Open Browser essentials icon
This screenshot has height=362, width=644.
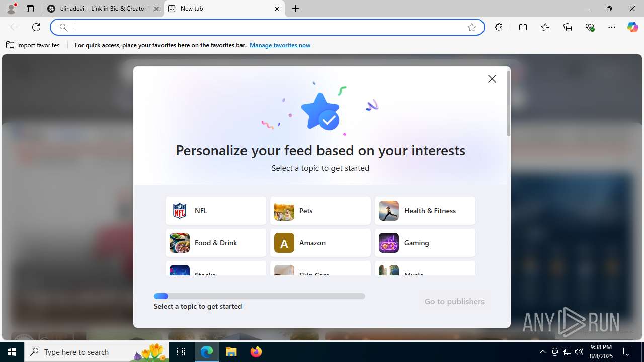pyautogui.click(x=590, y=27)
